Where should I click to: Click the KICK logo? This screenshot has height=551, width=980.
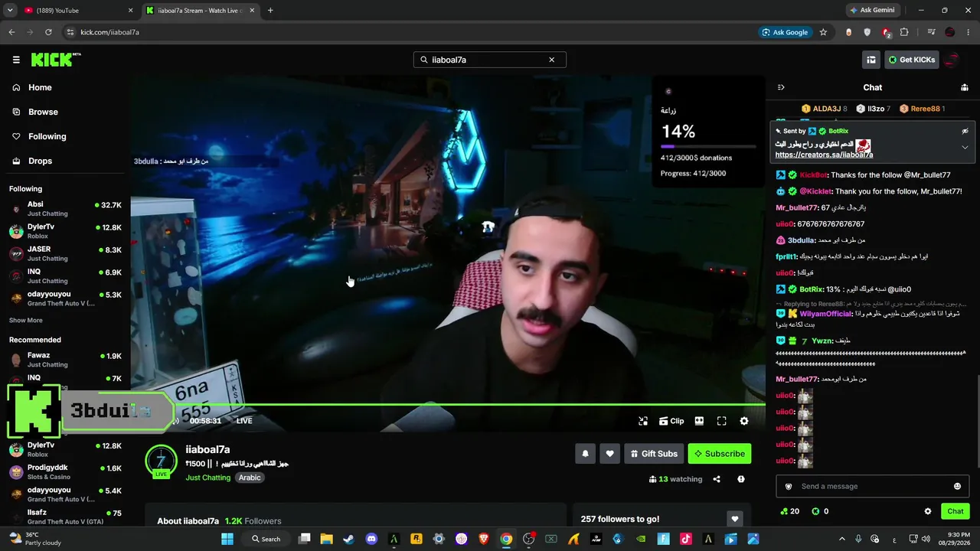pos(56,60)
